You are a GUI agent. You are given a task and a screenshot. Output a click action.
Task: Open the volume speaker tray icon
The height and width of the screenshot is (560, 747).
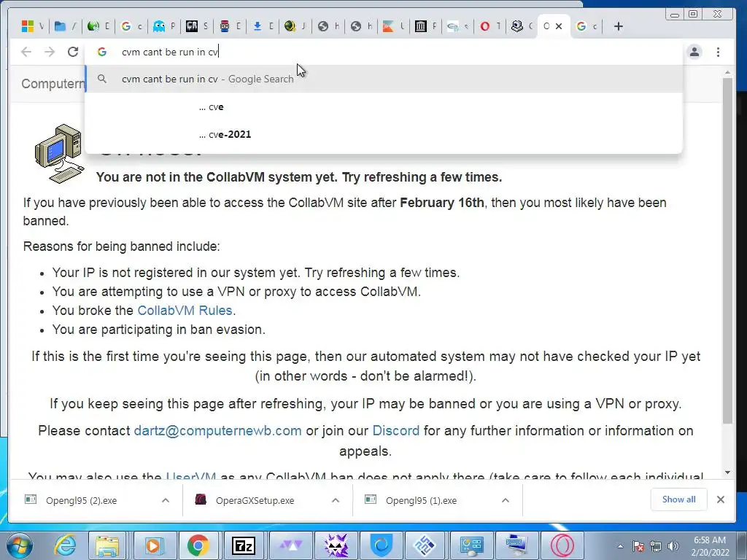pyautogui.click(x=673, y=546)
